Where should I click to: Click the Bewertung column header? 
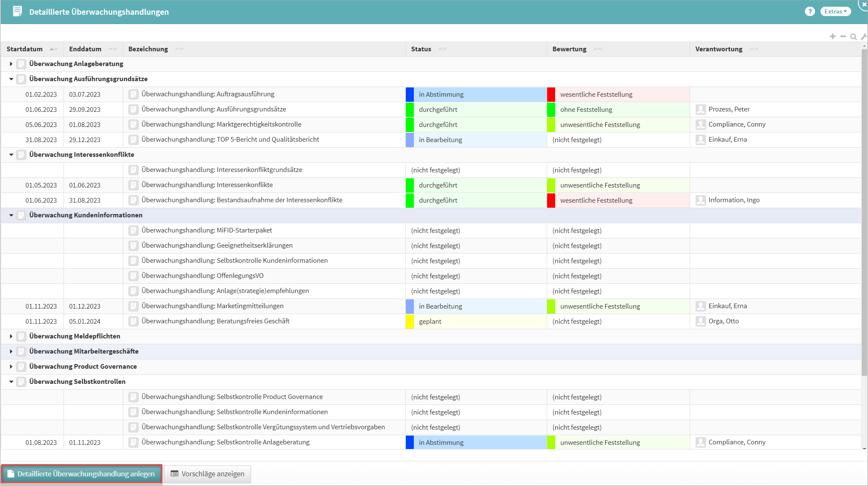coord(569,49)
